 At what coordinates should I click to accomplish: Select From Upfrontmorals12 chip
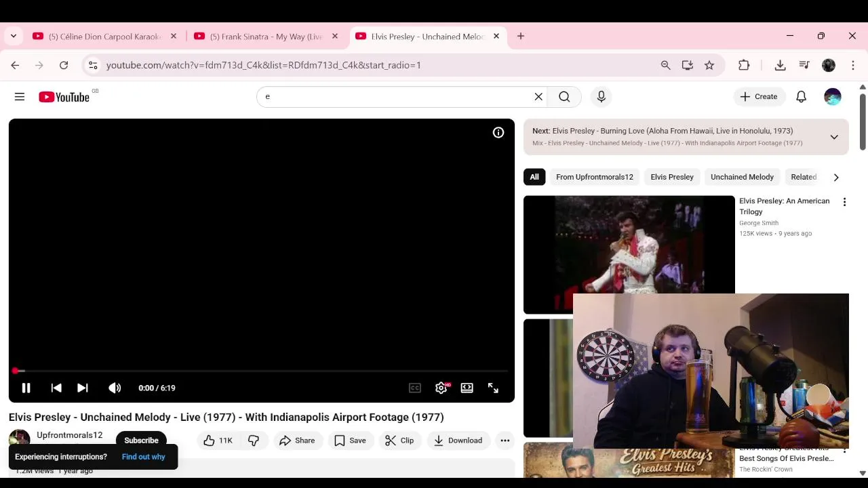(x=595, y=177)
